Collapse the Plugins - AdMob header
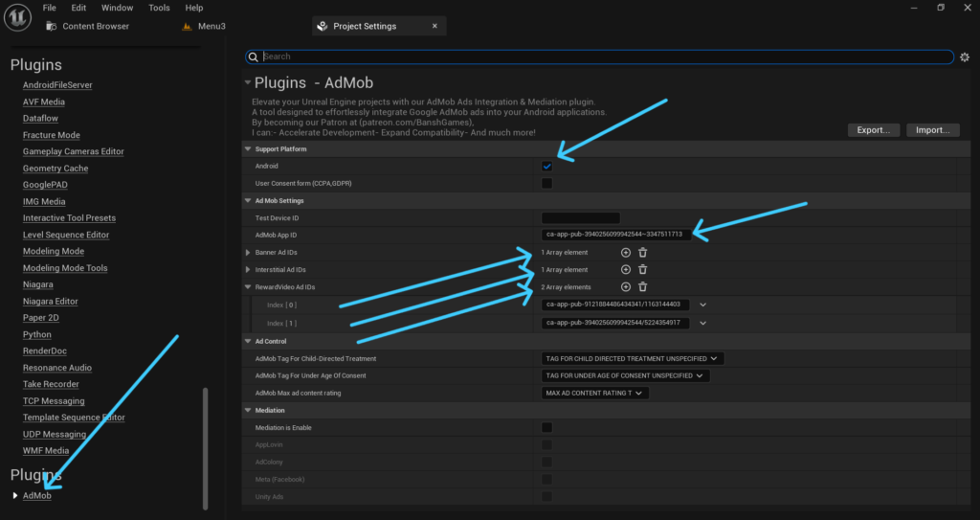The image size is (980, 520). click(248, 82)
